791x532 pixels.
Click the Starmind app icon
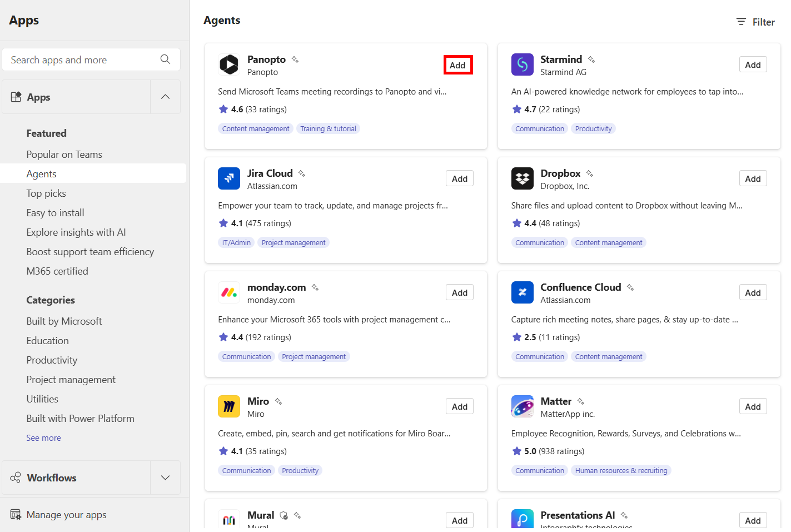pyautogui.click(x=522, y=64)
